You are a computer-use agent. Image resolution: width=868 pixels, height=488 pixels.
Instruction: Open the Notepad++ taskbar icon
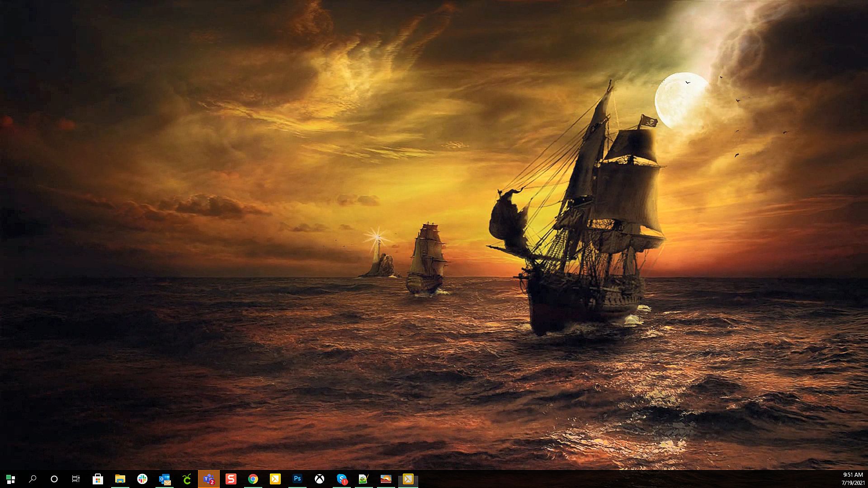[364, 479]
